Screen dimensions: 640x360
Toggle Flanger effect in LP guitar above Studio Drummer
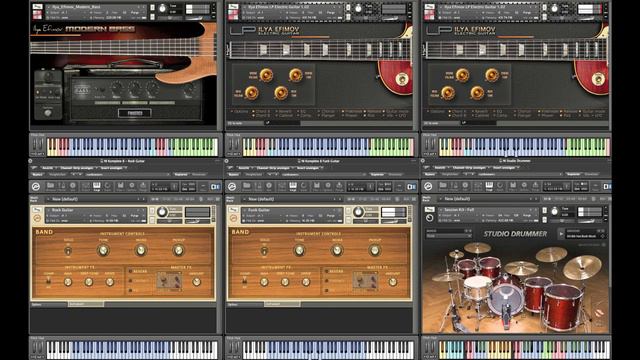tap(523, 116)
